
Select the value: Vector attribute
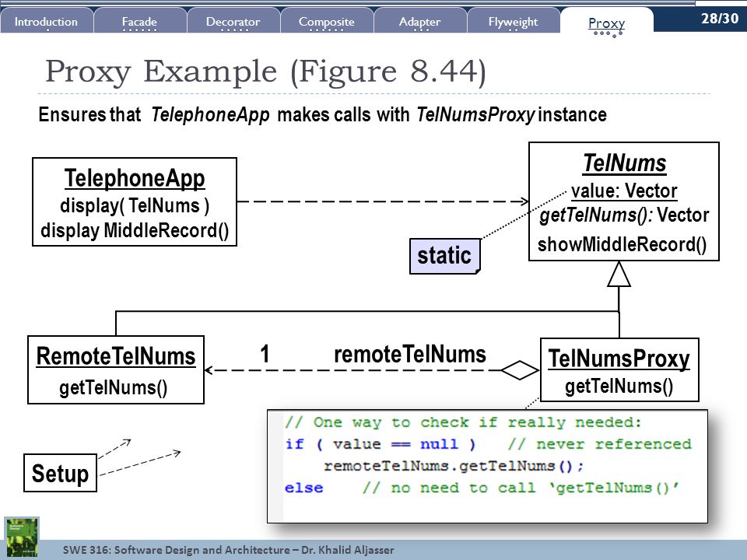click(x=624, y=191)
